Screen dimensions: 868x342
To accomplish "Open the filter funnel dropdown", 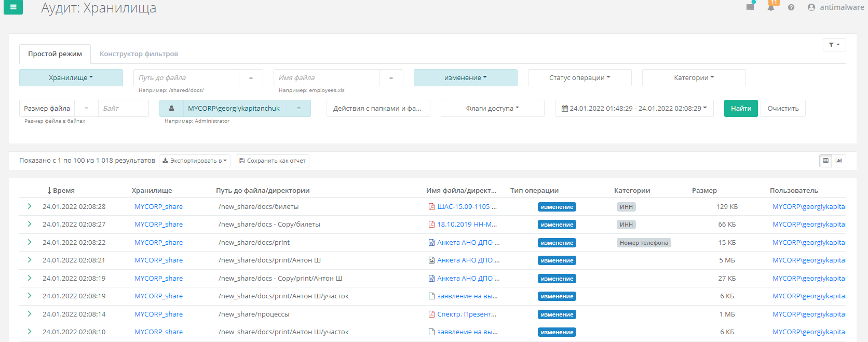I will (834, 45).
